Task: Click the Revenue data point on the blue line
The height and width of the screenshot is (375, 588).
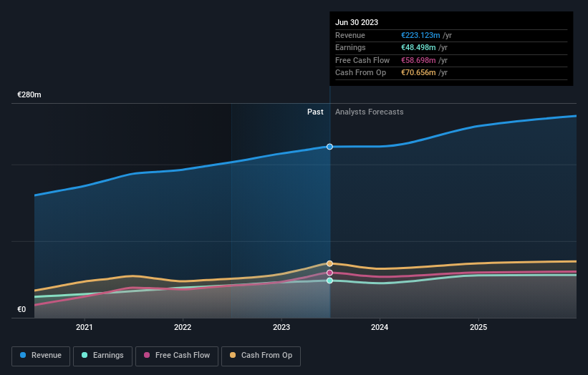Action: click(x=329, y=147)
